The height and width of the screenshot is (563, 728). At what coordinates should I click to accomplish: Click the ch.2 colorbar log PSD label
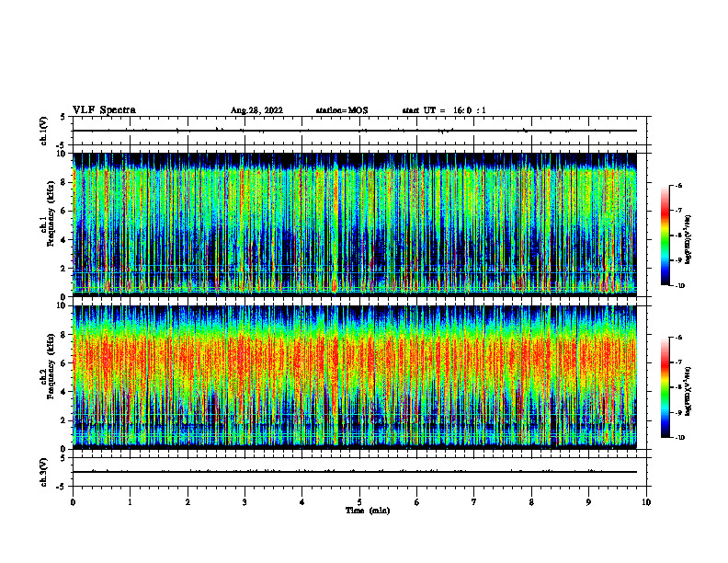tap(688, 391)
